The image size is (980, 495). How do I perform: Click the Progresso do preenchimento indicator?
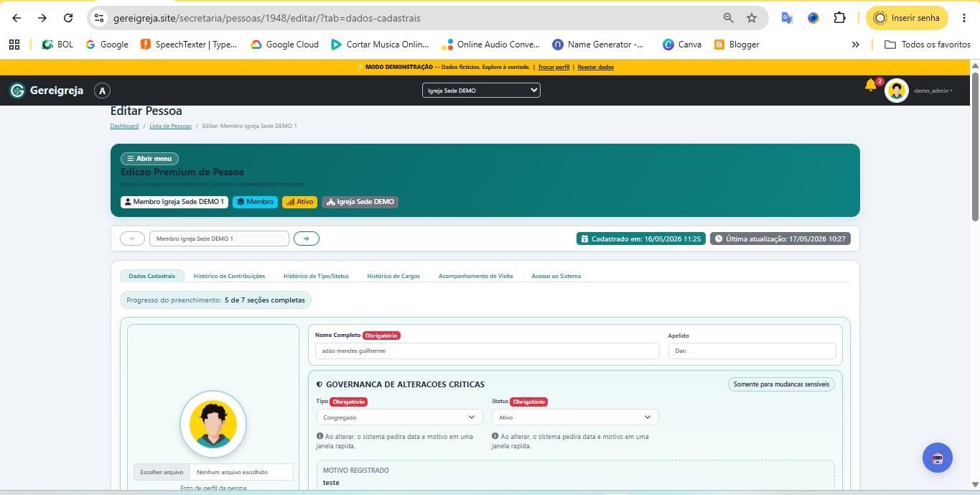215,300
